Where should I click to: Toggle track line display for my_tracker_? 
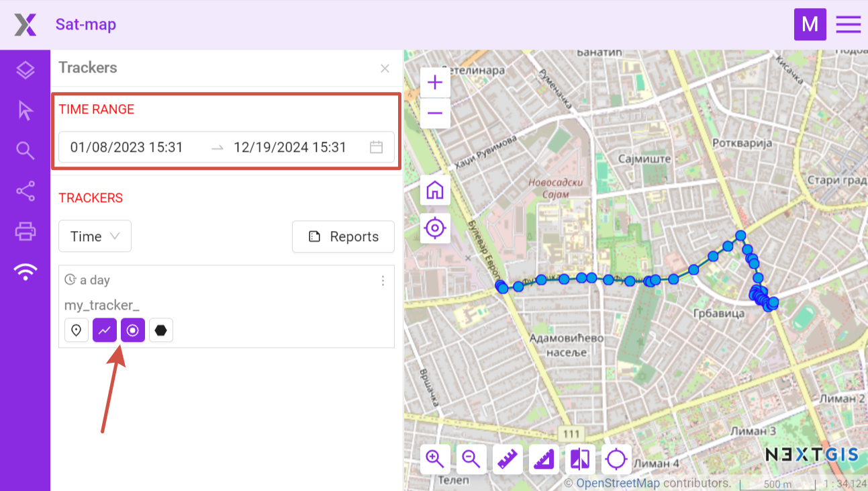(105, 330)
